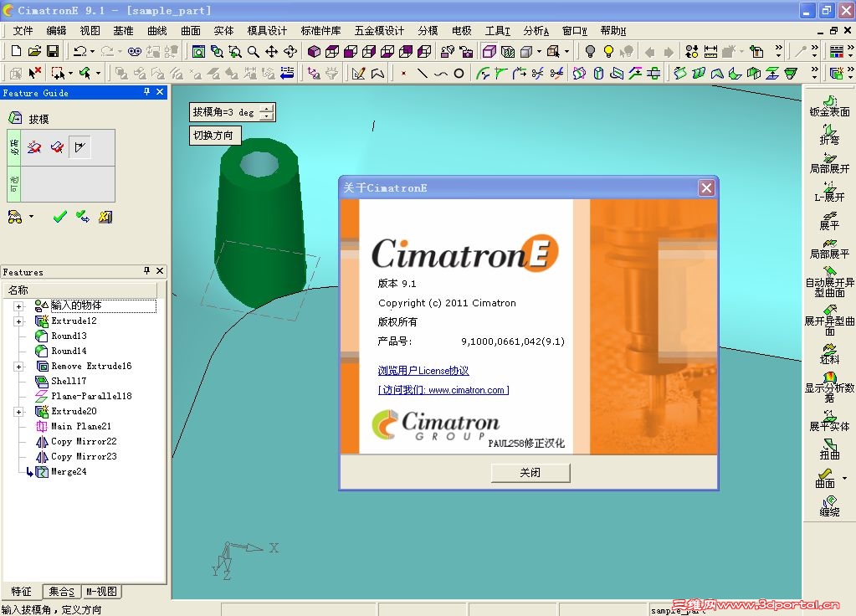Toggle the shaded box display mode
The width and height of the screenshot is (856, 616).
[x=490, y=51]
